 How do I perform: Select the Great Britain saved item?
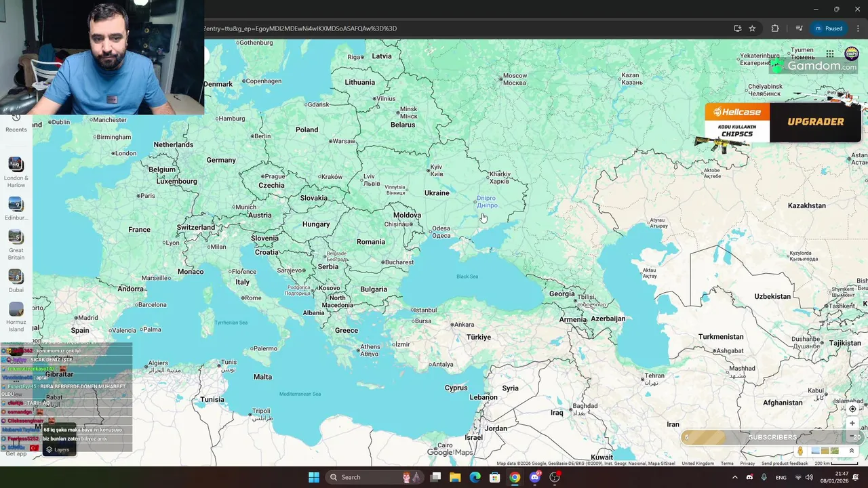[16, 245]
